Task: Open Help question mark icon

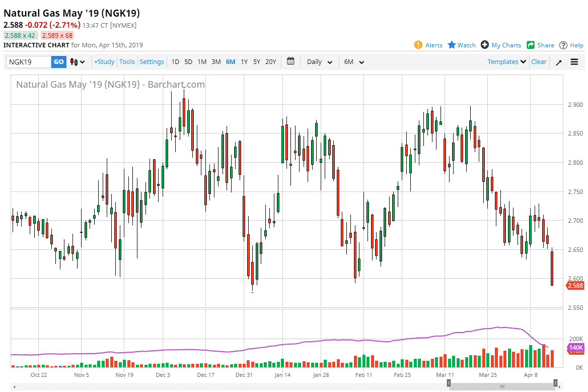Action: pyautogui.click(x=563, y=45)
